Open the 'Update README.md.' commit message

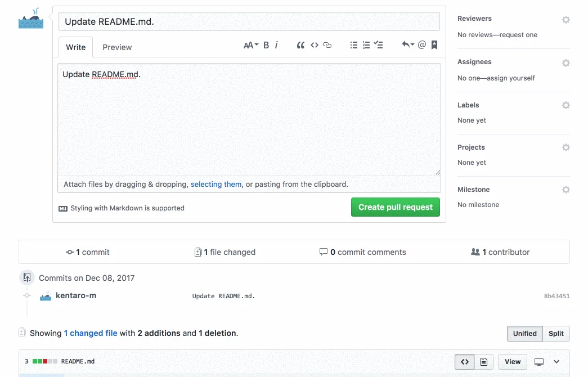pos(223,296)
